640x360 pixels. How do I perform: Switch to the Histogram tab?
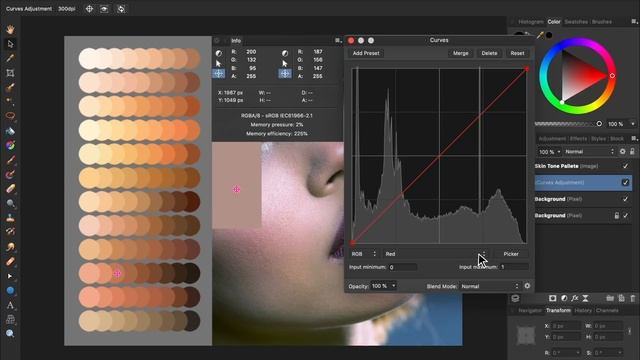pos(531,22)
